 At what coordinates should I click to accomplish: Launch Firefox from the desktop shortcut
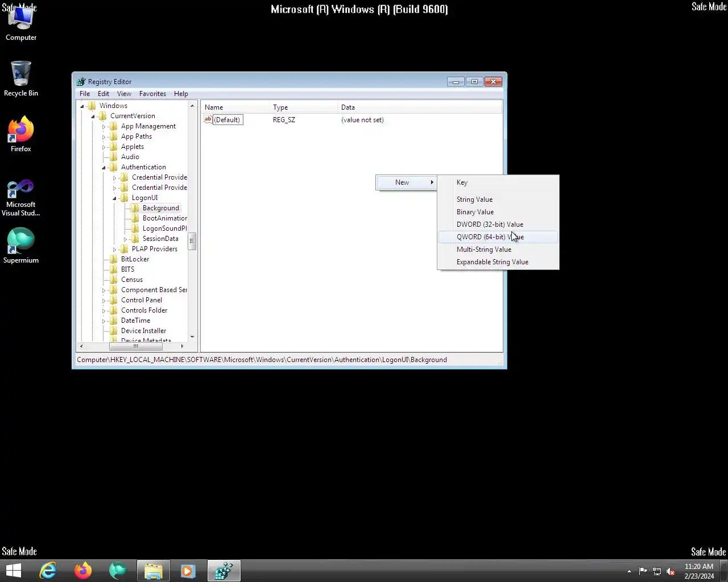tap(21, 134)
